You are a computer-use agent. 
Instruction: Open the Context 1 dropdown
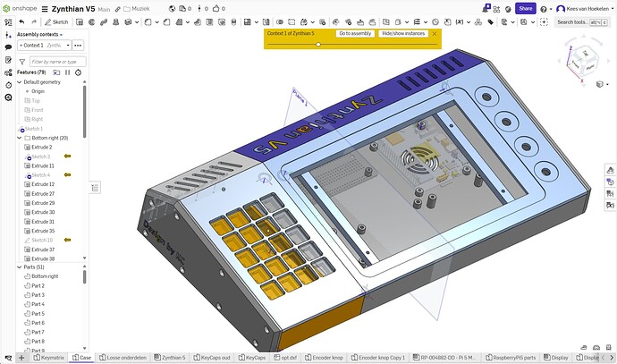click(45, 46)
